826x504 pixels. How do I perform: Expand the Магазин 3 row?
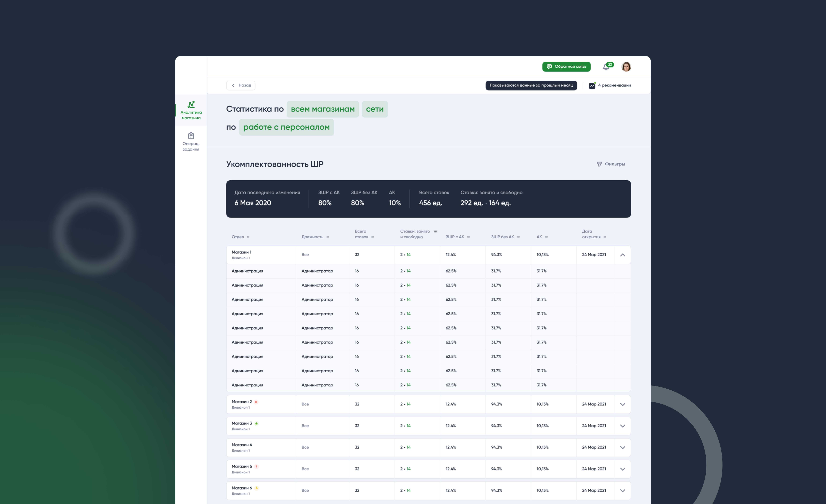[x=622, y=426]
